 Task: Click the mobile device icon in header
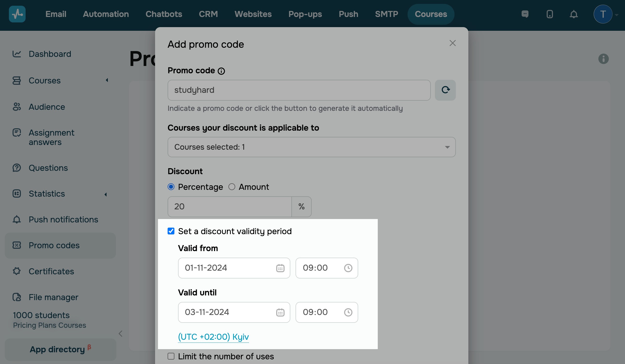point(550,14)
